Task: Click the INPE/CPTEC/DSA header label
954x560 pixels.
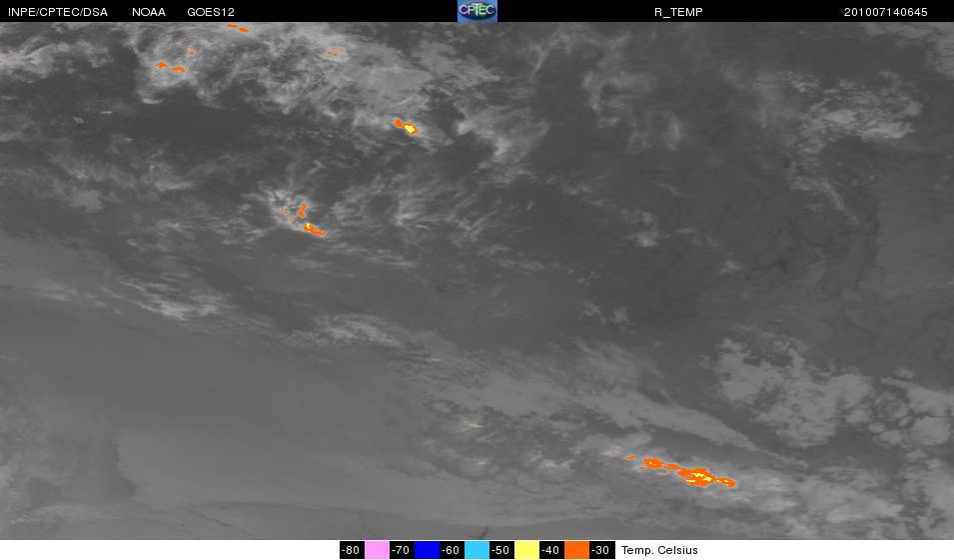Action: (57, 12)
